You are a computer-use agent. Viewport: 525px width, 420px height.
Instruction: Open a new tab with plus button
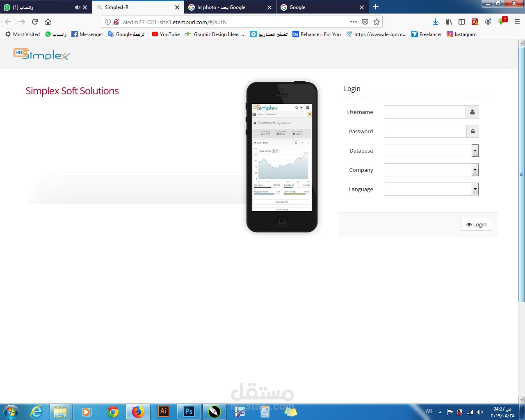(x=375, y=7)
